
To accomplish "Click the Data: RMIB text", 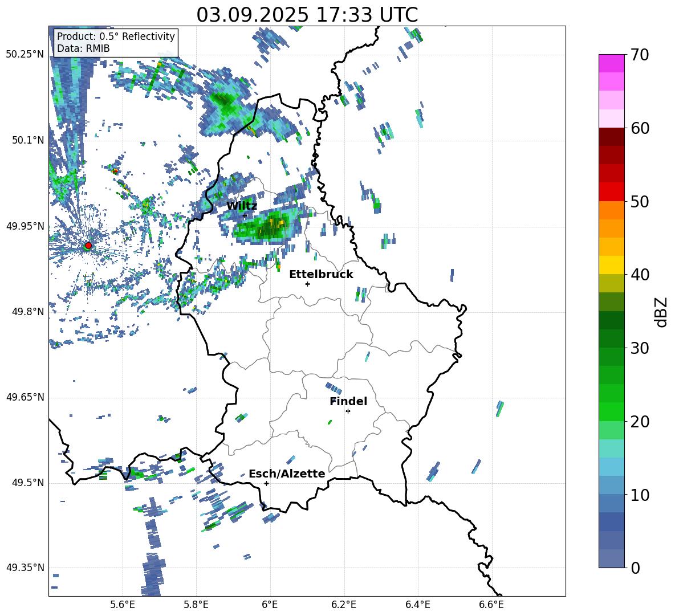I will [83, 48].
